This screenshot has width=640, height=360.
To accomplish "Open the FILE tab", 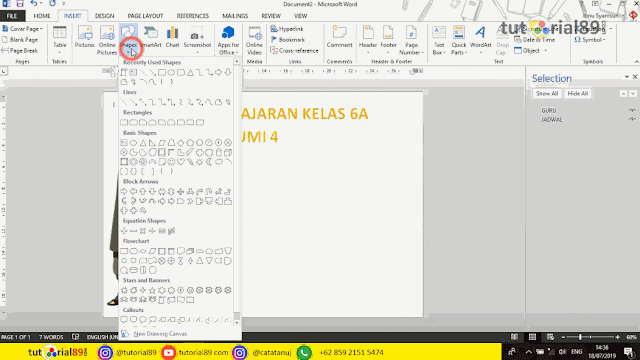I will coord(12,16).
